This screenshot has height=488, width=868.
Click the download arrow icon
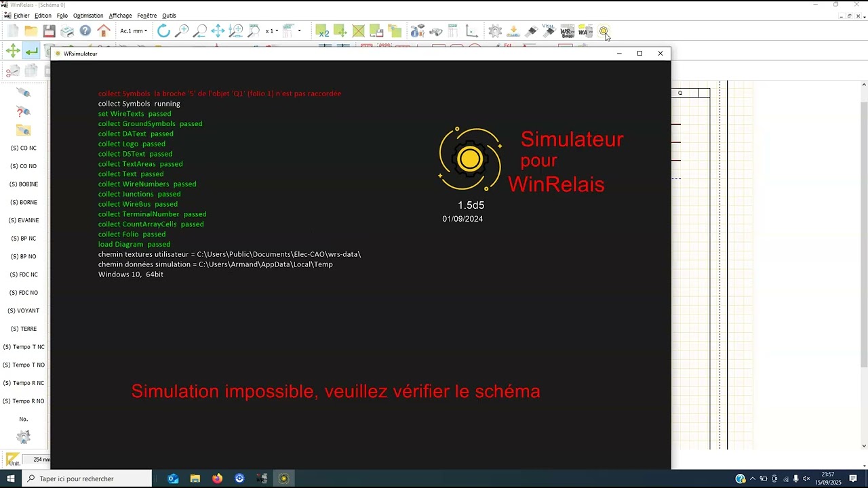coord(513,31)
